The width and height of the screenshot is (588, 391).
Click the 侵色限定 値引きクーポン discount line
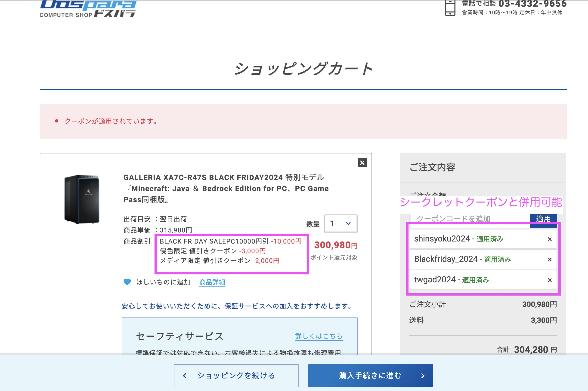pos(213,251)
